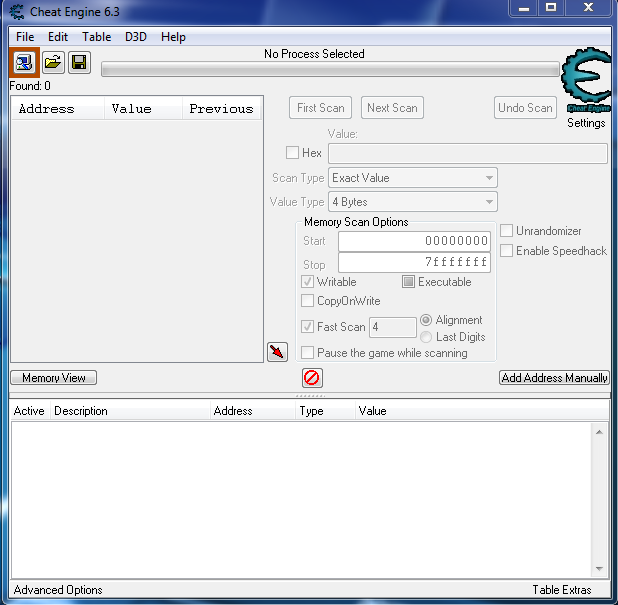The height and width of the screenshot is (605, 618).
Task: Tick the Enable Speedhack checkbox
Action: (506, 250)
